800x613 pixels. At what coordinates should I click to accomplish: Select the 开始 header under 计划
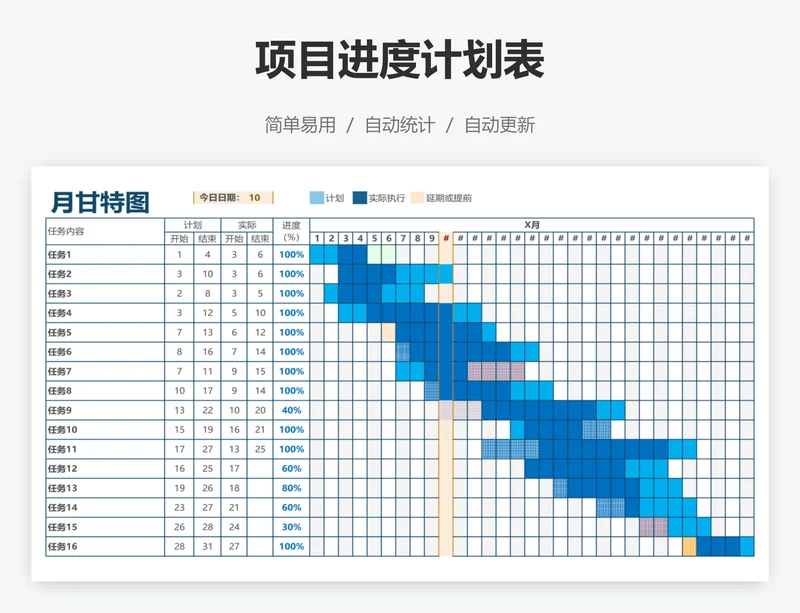(179, 238)
